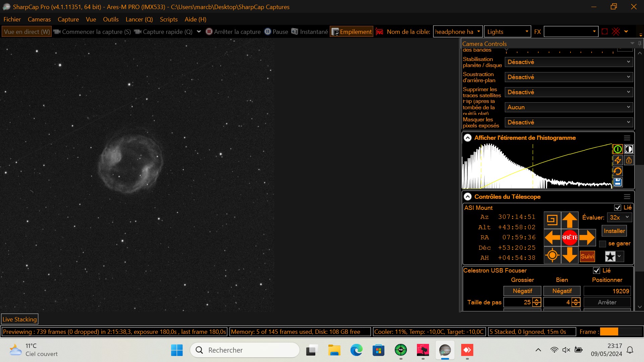The width and height of the screenshot is (644, 362).
Task: Click the crosshair recenter target icon
Action: coord(552,255)
